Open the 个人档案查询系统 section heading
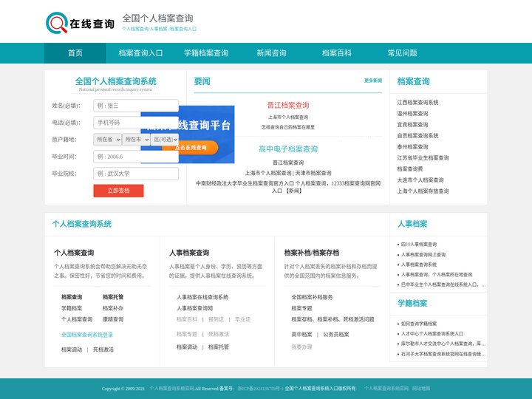The image size is (532, 399). point(82,224)
